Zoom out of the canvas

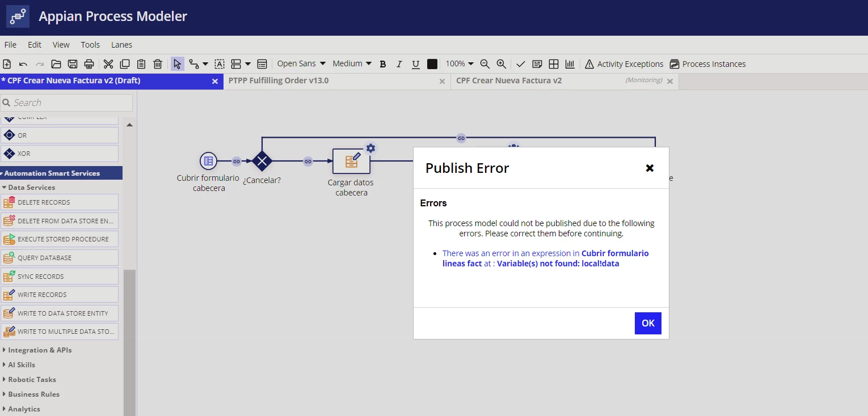(484, 64)
